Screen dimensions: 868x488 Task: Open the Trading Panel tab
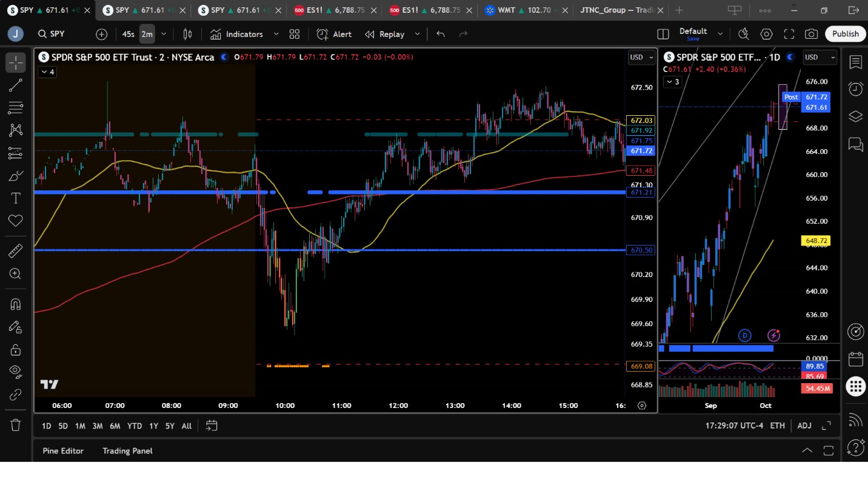(x=127, y=450)
